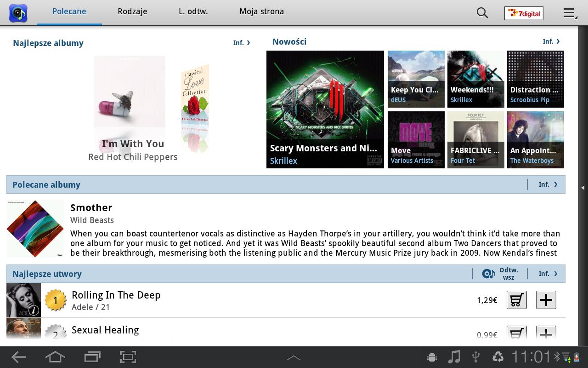Open battery and Bluetooth status icons
588x368 pixels.
(566, 357)
